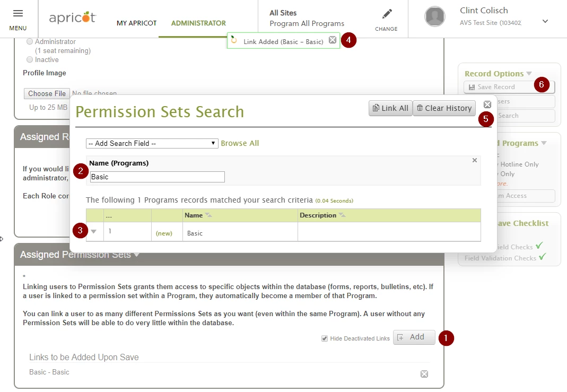The width and height of the screenshot is (567, 392).
Task: Remove the Basic - Basic pending link
Action: pyautogui.click(x=424, y=374)
